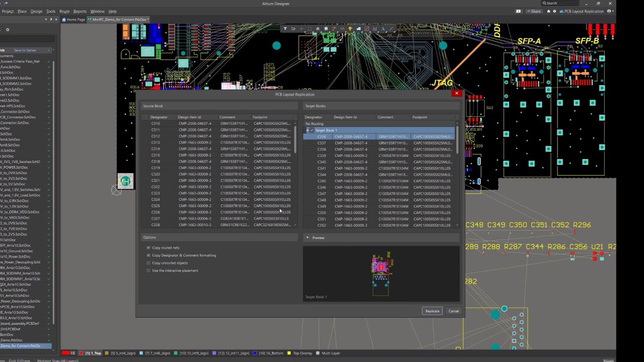
Task: Click the Replicate button
Action: point(432,311)
